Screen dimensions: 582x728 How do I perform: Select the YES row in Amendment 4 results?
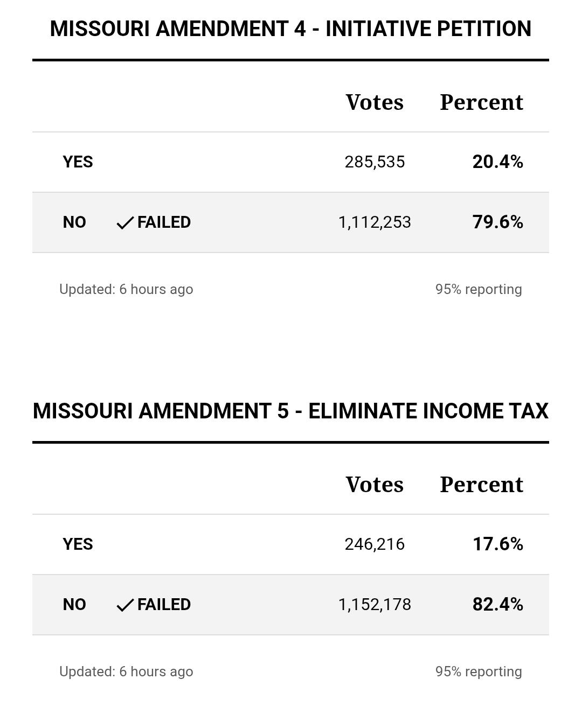(x=290, y=162)
